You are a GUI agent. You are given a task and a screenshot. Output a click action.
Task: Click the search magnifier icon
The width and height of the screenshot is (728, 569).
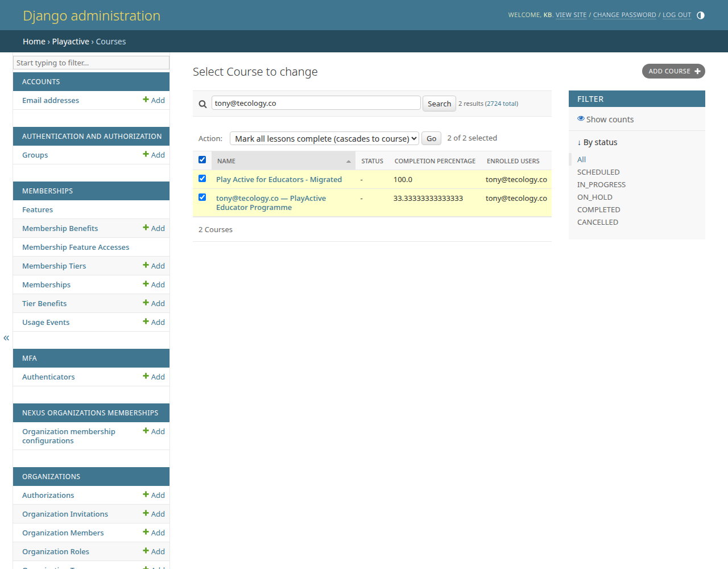coord(202,104)
